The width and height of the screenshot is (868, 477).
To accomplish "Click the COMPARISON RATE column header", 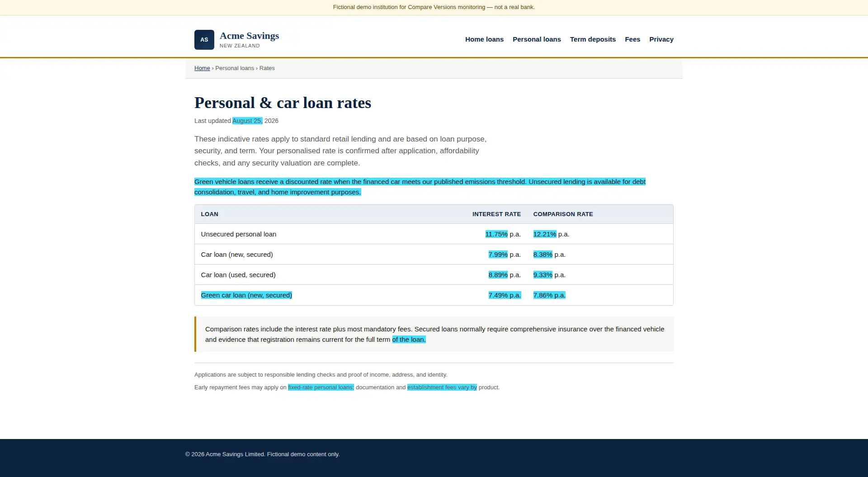I will click(563, 214).
